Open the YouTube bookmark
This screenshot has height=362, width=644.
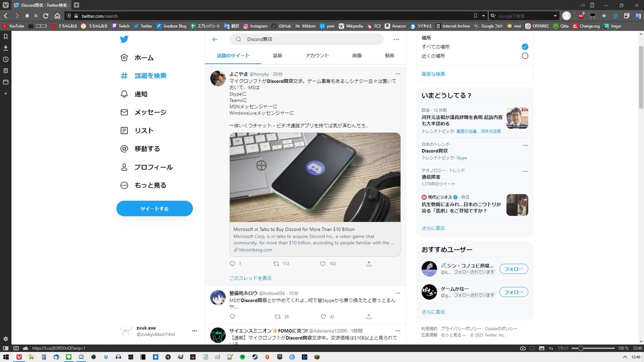click(13, 26)
